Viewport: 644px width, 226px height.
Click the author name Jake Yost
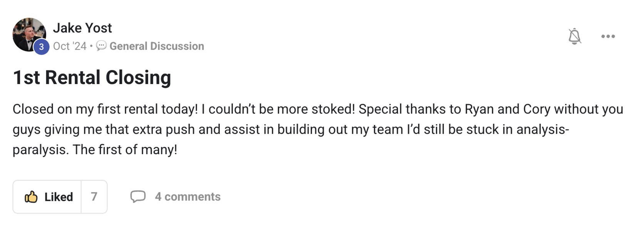[82, 28]
